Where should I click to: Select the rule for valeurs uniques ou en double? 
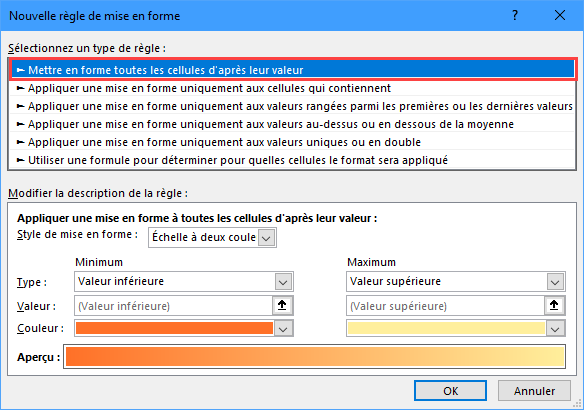pyautogui.click(x=292, y=142)
